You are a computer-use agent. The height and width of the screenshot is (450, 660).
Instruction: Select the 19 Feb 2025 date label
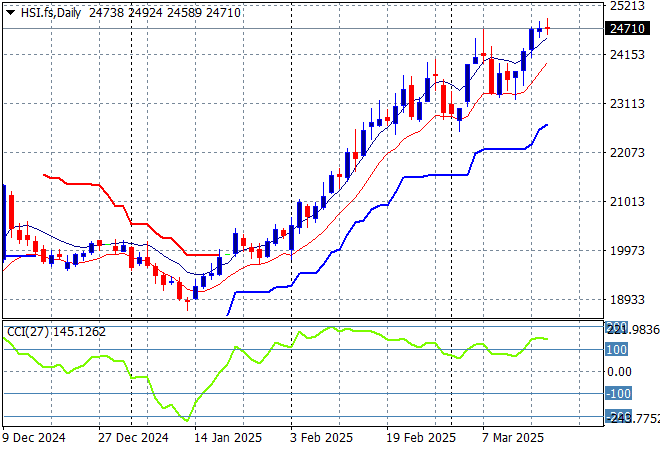pyautogui.click(x=418, y=437)
